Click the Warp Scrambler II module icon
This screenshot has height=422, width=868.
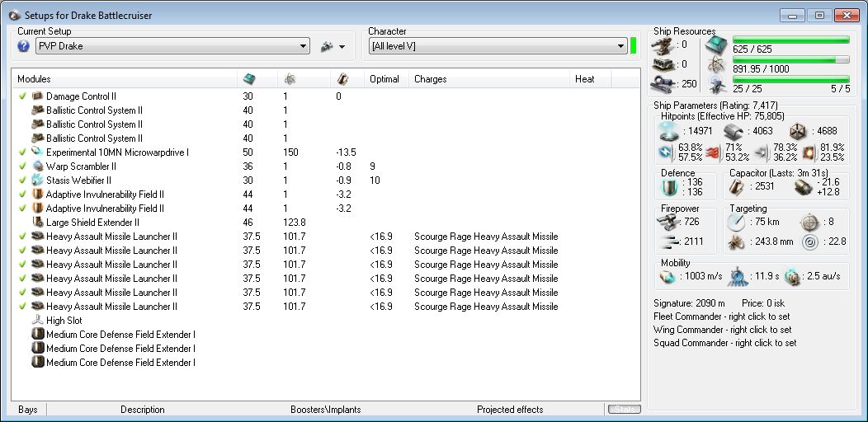tap(38, 166)
